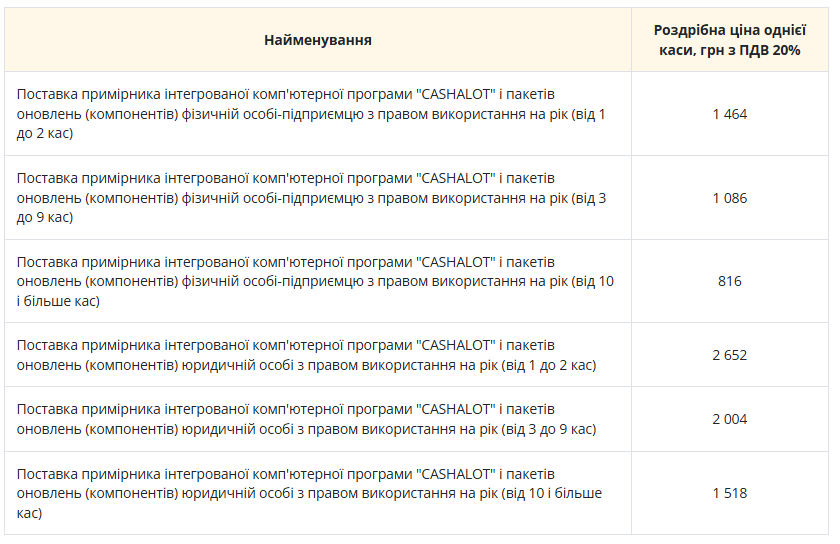Click the "Роздрібна ціна однієї каси" column header
The image size is (840, 544).
tap(729, 40)
